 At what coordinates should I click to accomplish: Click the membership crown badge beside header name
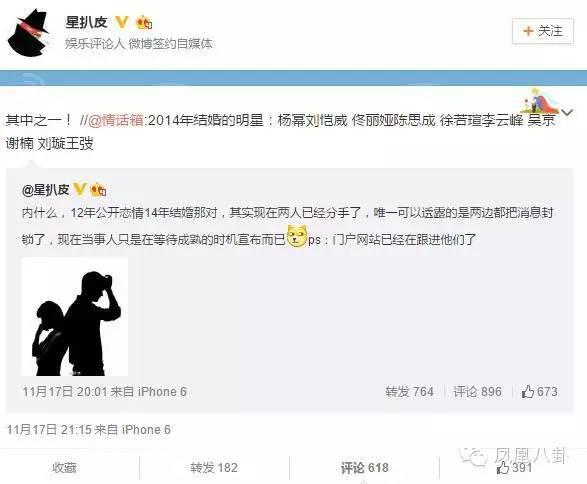click(x=144, y=22)
